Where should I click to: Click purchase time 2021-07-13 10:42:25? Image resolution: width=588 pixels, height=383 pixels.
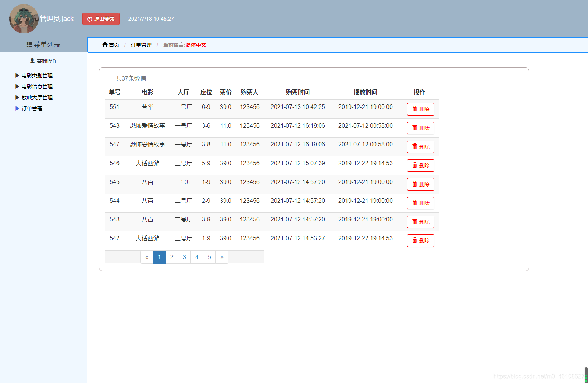click(298, 107)
